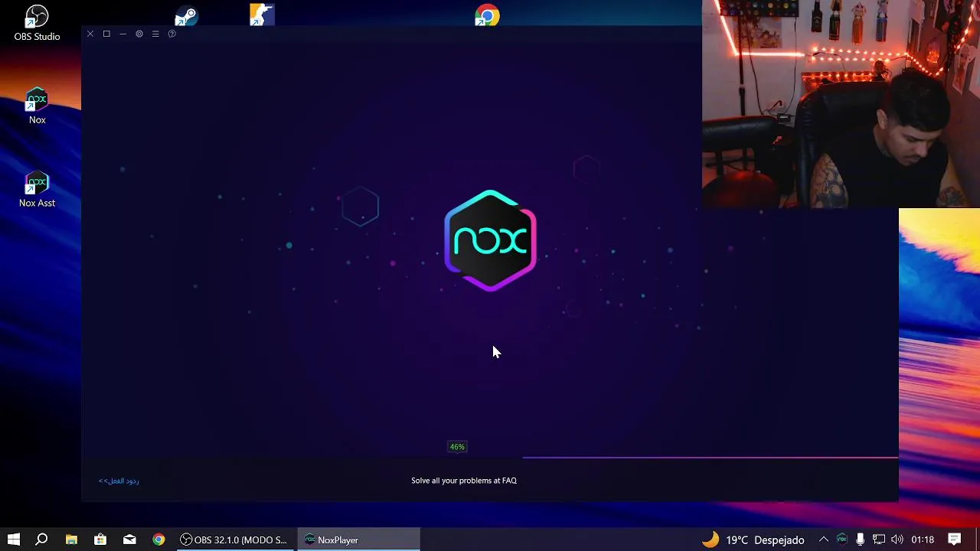This screenshot has height=551, width=980.
Task: Open notification action center
Action: [955, 540]
